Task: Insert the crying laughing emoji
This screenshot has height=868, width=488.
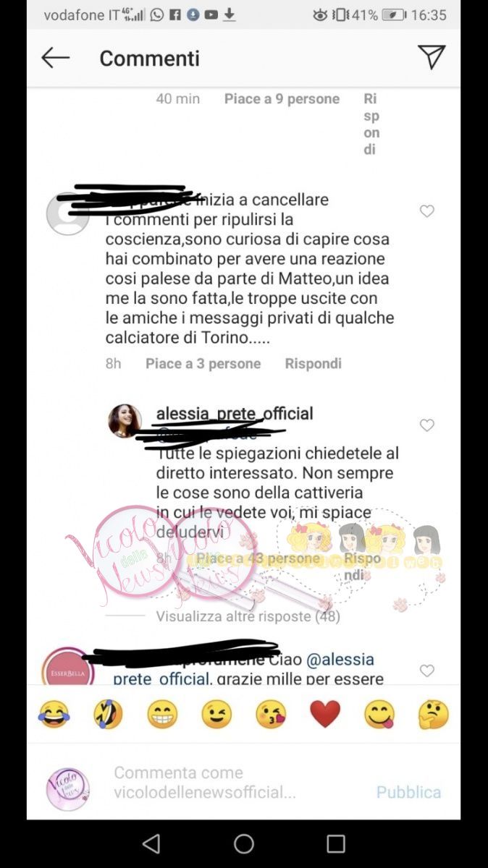Action: (53, 715)
